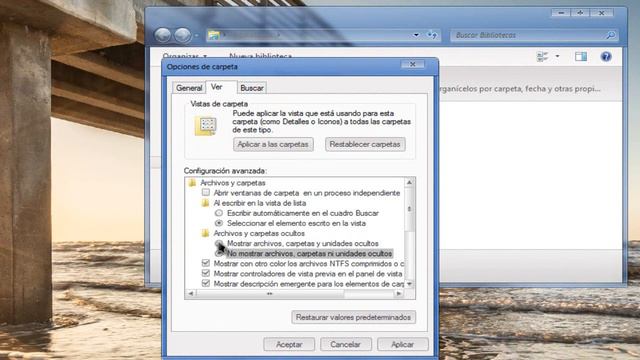Toggle Mostrar controladores de vista previa
Viewport: 640px width, 360px height.
tap(206, 273)
